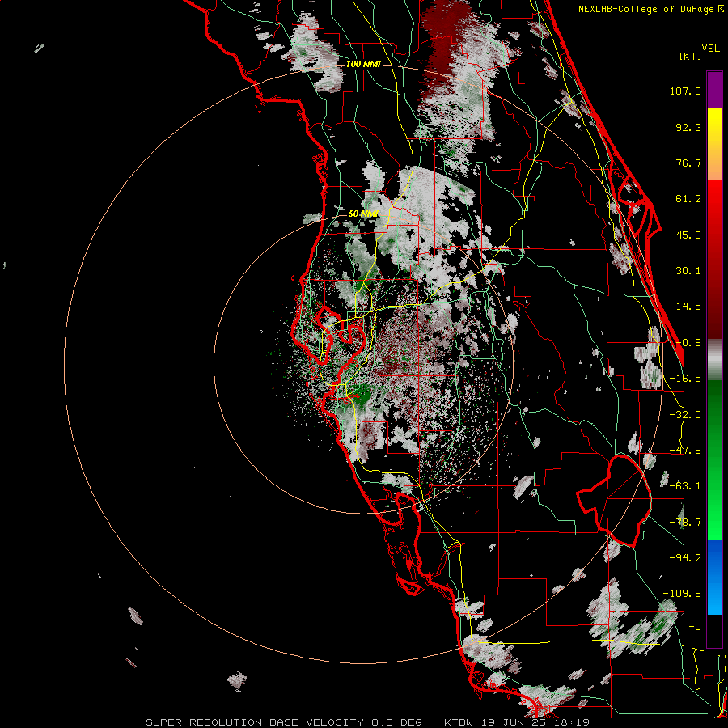Click the -47.6 value on velocity scale
The width and height of the screenshot is (728, 728).
point(685,451)
